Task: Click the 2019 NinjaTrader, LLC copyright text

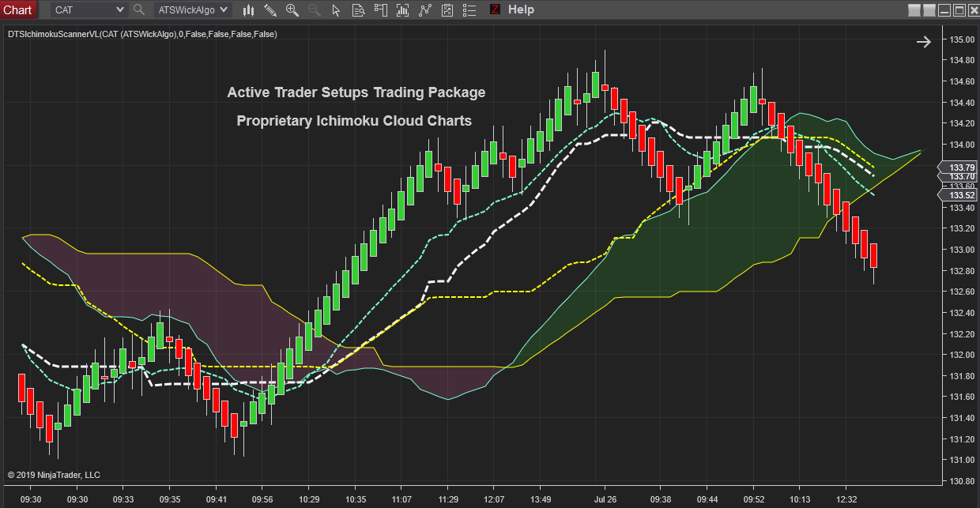Action: click(x=55, y=475)
